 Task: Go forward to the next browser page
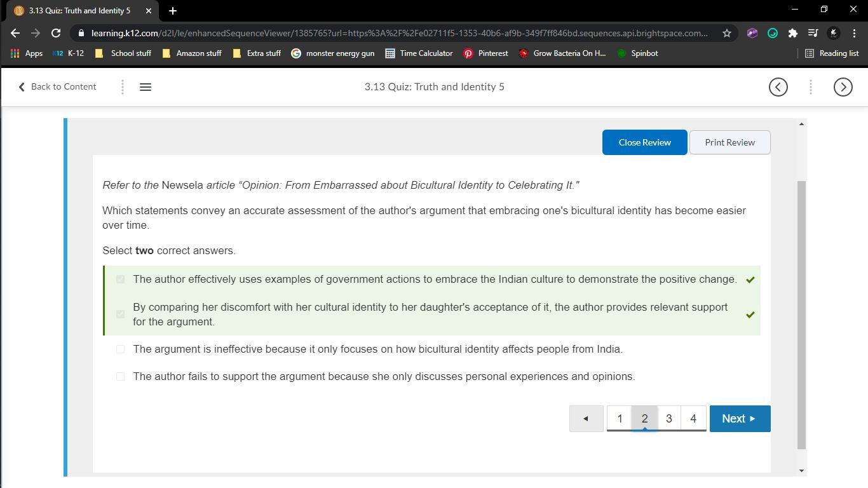pyautogui.click(x=36, y=33)
